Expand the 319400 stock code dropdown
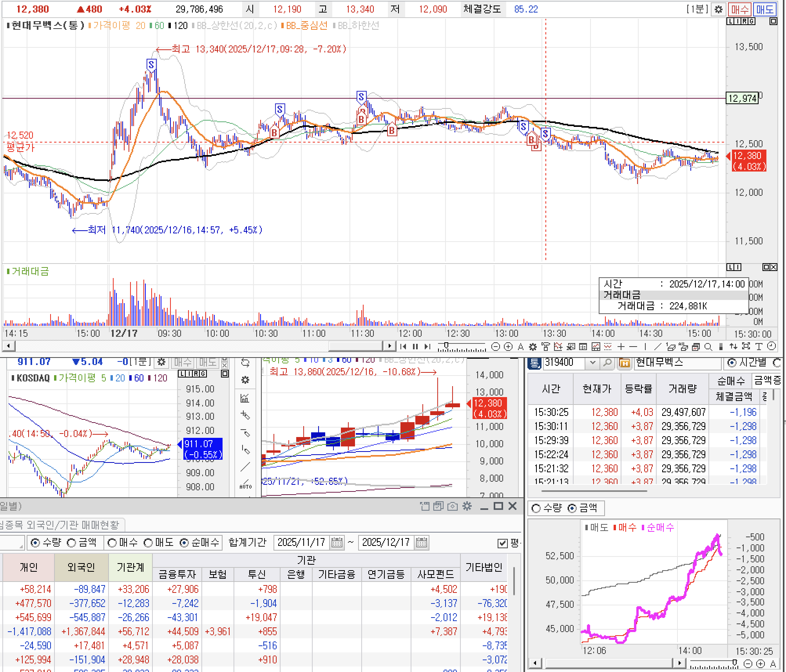Viewport: 786px width, 672px height. pyautogui.click(x=592, y=363)
